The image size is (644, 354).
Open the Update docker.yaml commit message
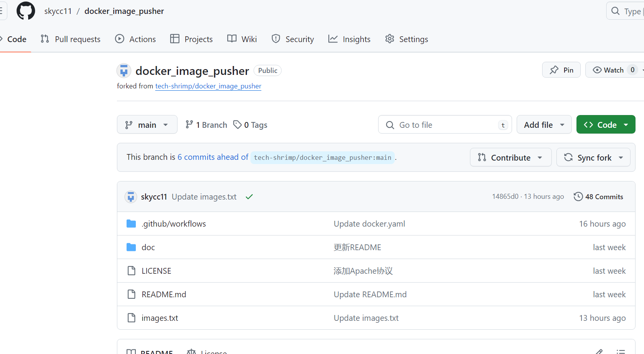coord(369,224)
